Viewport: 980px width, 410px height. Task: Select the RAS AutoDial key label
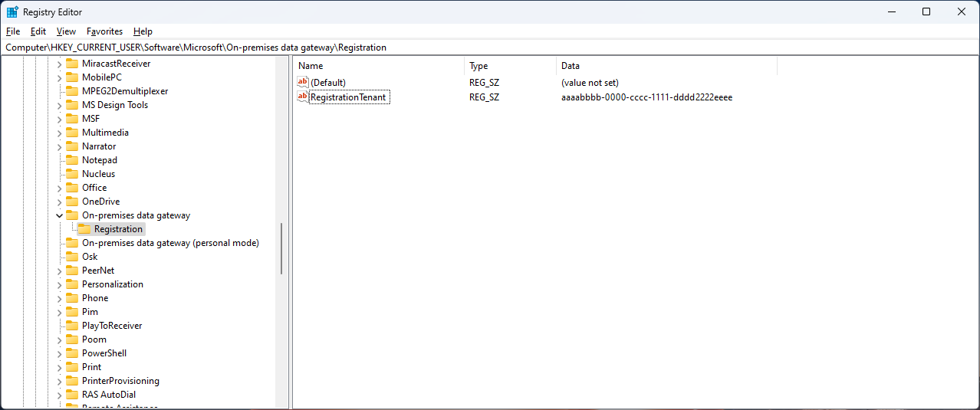click(x=109, y=395)
